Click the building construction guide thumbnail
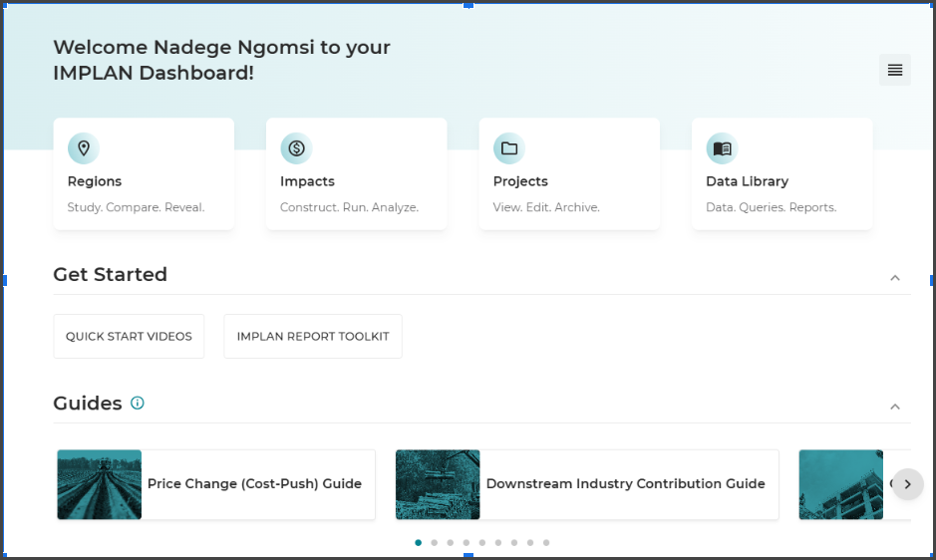 pyautogui.click(x=840, y=484)
